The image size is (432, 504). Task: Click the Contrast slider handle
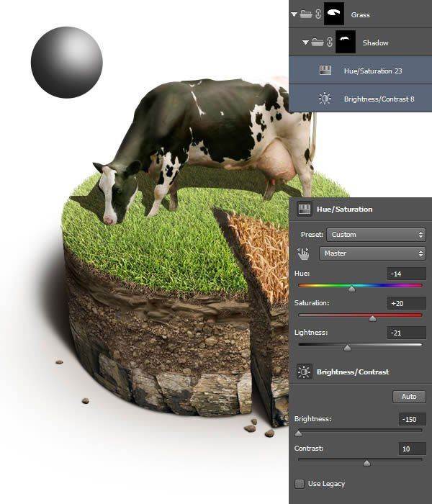[x=366, y=463]
